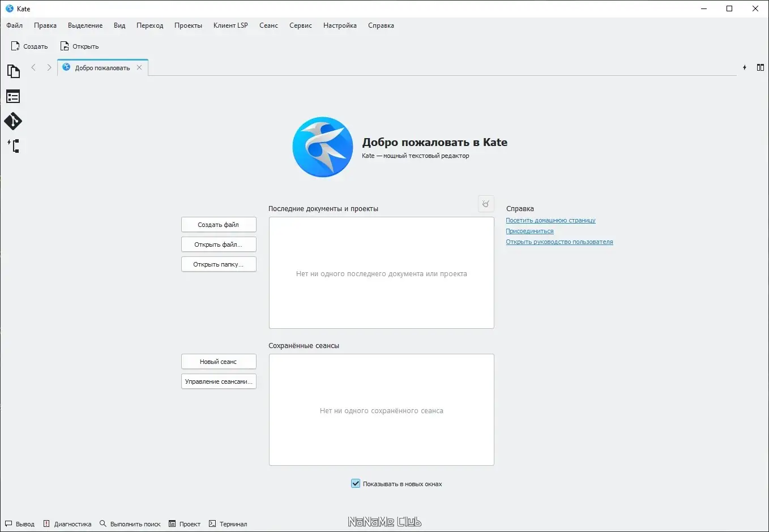Toggle the Проект panel in status bar
Viewport: 769px width, 532px height.
[x=185, y=524]
